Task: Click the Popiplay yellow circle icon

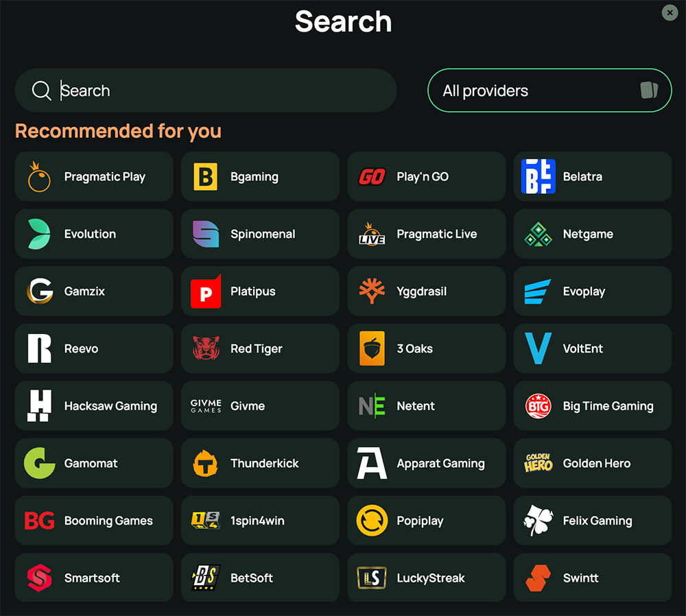Action: pos(372,521)
